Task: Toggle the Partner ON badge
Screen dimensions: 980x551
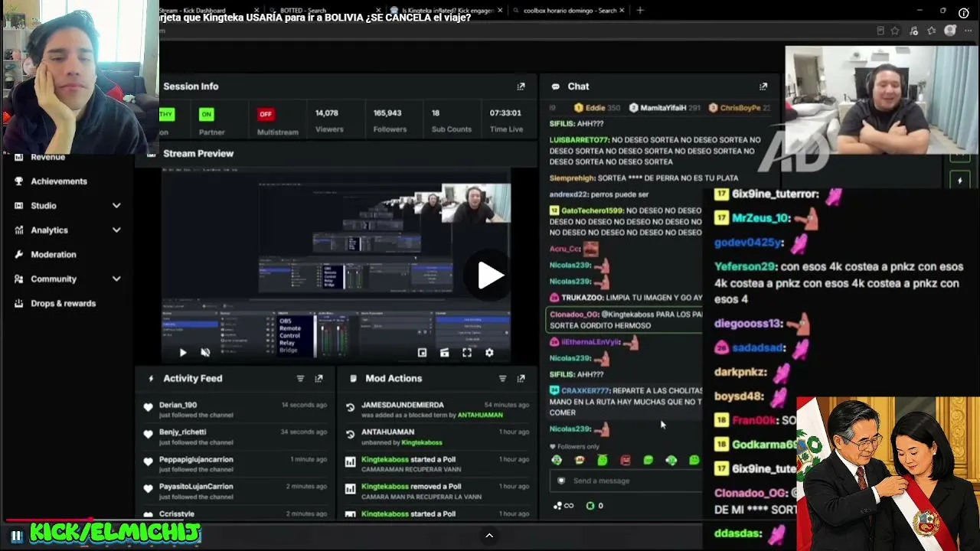Action: point(206,115)
